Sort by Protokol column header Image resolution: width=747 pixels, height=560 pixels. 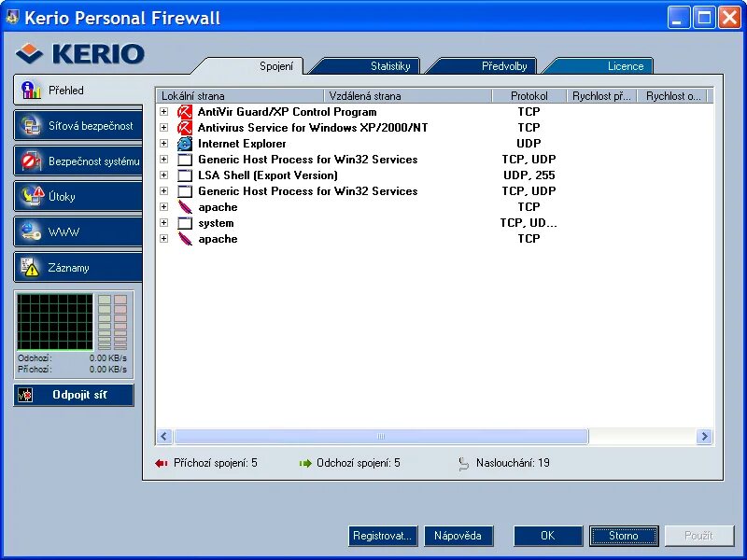point(529,96)
